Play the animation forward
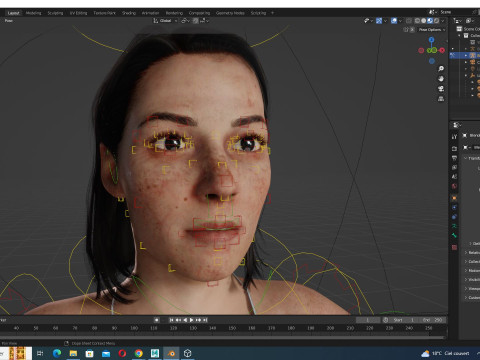Screen dimensions: 480x360 192,320
